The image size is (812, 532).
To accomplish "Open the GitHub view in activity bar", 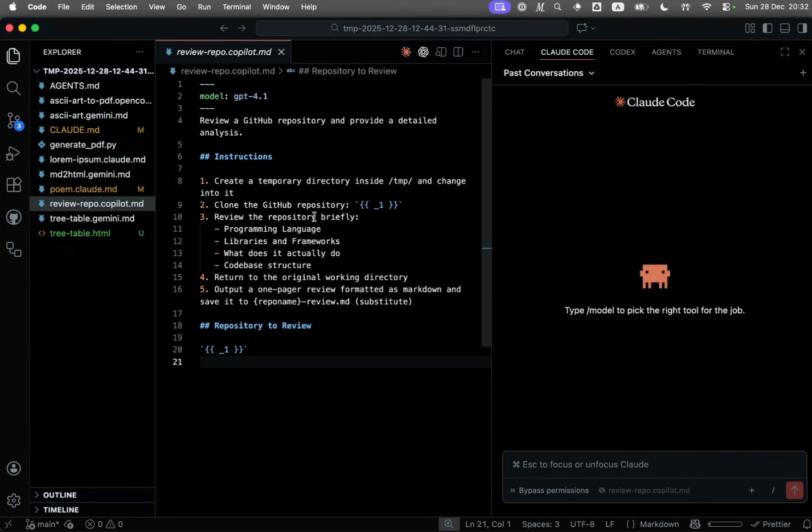I will coord(14,217).
